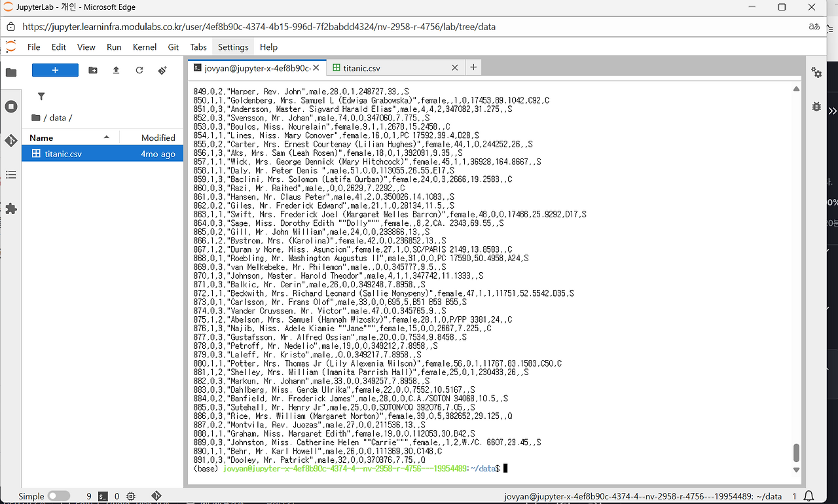The width and height of the screenshot is (838, 504).
Task: Switch to the titanic.csv tab
Action: 395,67
